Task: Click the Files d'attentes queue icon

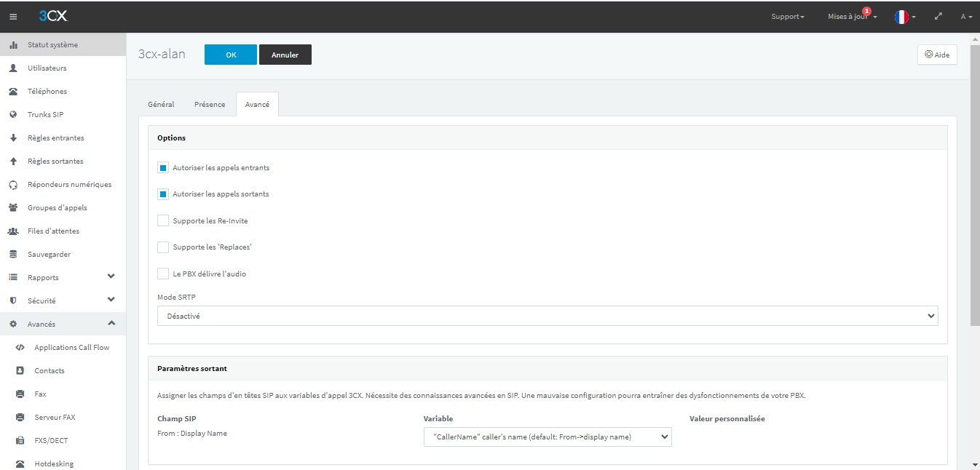Action: 13,231
